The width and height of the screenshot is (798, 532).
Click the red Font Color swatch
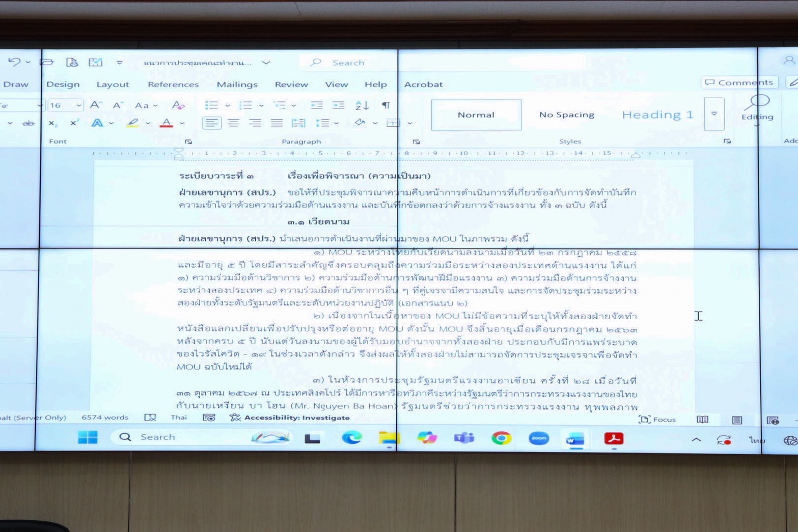166,123
